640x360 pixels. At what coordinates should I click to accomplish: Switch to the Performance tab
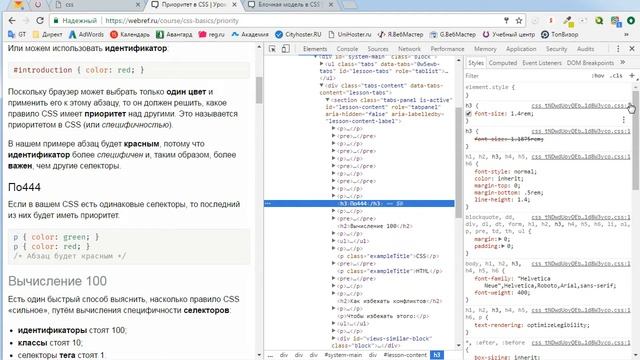point(447,49)
